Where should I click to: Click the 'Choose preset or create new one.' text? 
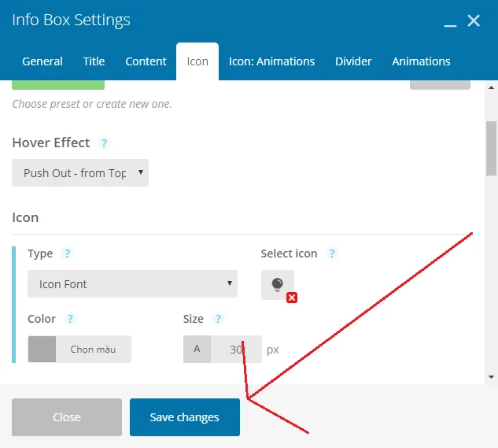tap(92, 104)
